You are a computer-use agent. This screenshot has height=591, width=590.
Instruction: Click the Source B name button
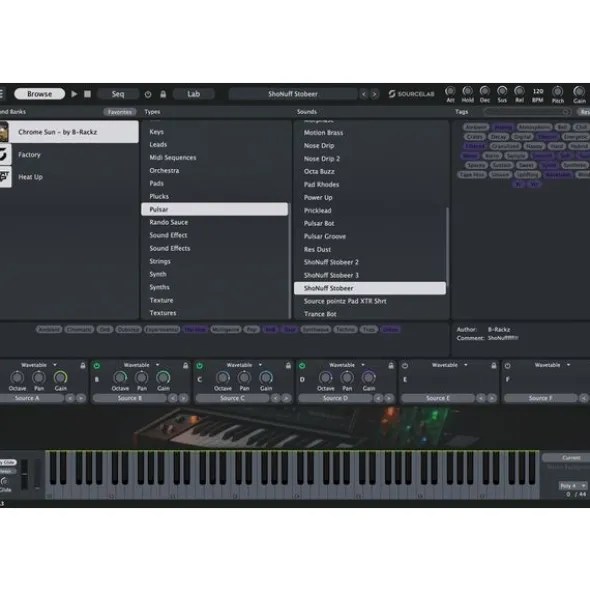click(x=130, y=398)
